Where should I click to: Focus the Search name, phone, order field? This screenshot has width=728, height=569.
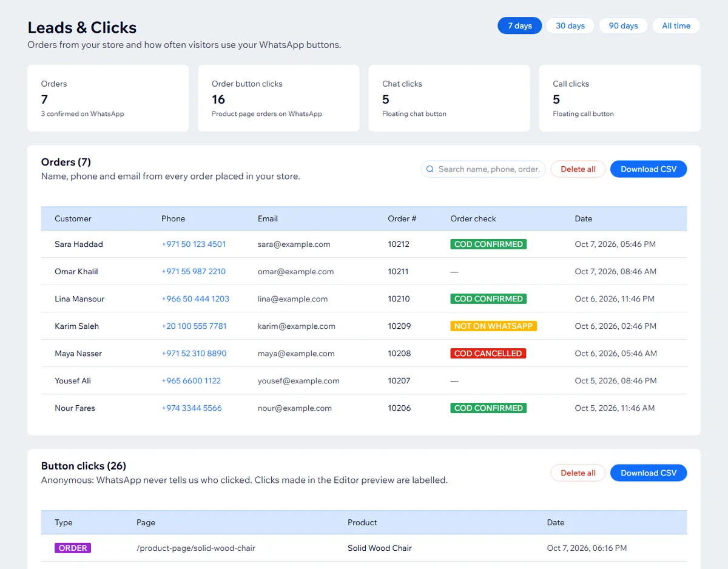coord(484,169)
